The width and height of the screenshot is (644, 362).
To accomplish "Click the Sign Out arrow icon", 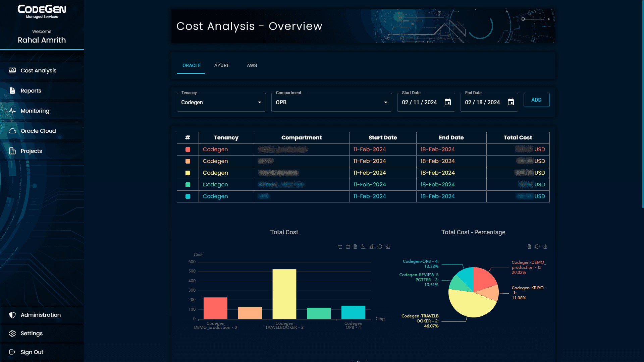I will click(x=12, y=352).
